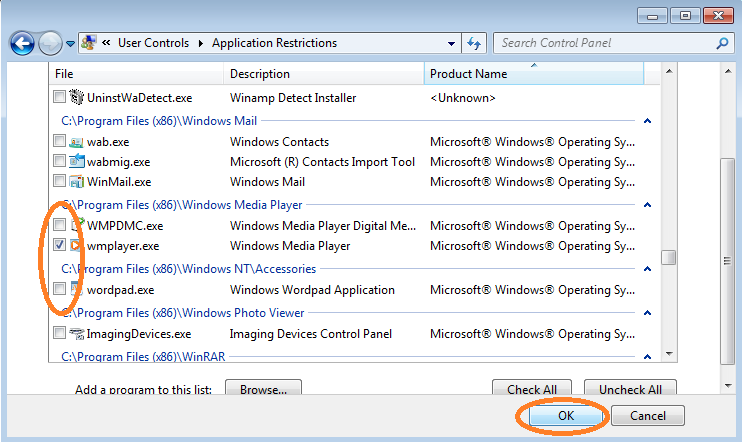
Task: Click the Back navigation arrow button
Action: tap(22, 44)
